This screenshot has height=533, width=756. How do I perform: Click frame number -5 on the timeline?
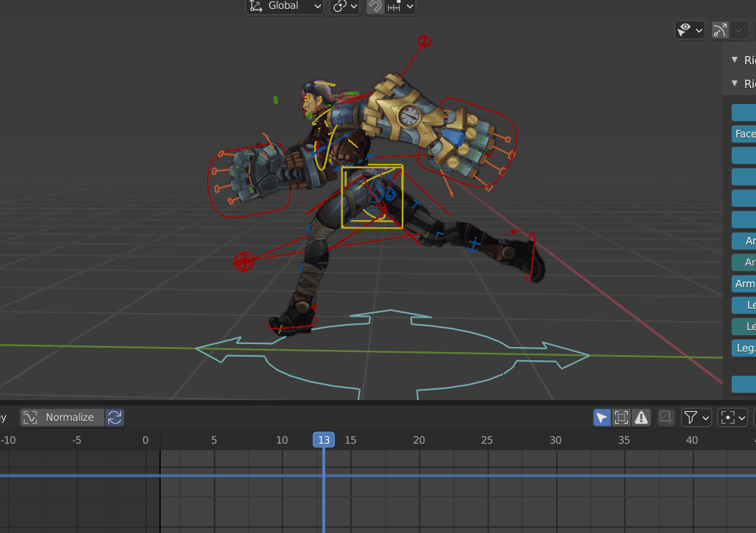(76, 440)
